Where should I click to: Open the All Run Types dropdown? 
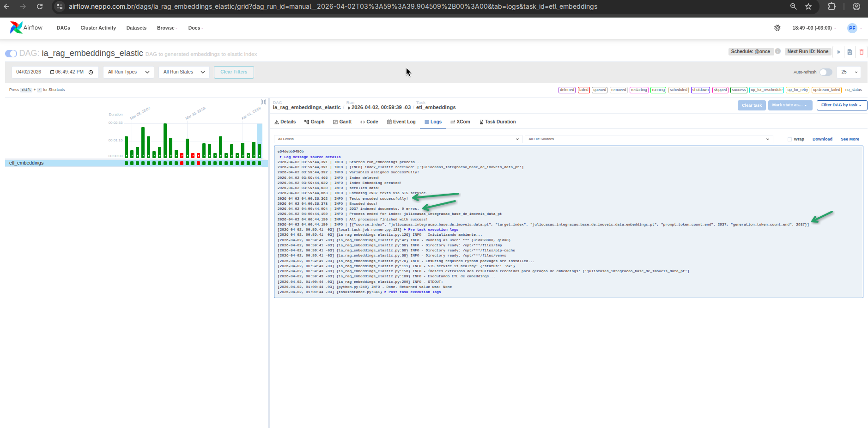[x=129, y=72]
